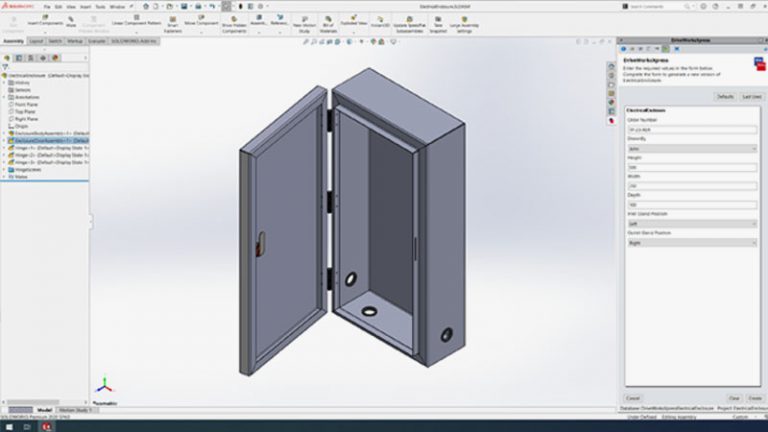Switch to the Sketch tab
Screen dimensions: 768x432
[x=55, y=41]
